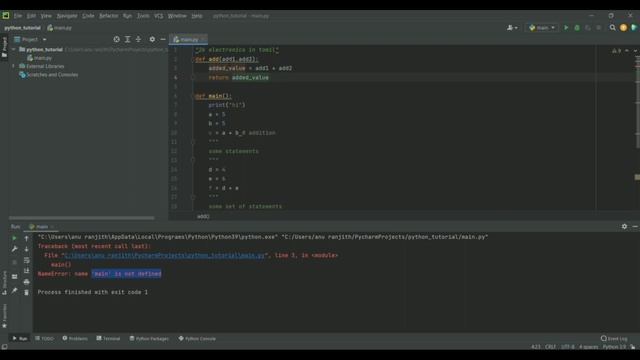
Task: Go to previous highlighted error arrow
Action: click(627, 51)
